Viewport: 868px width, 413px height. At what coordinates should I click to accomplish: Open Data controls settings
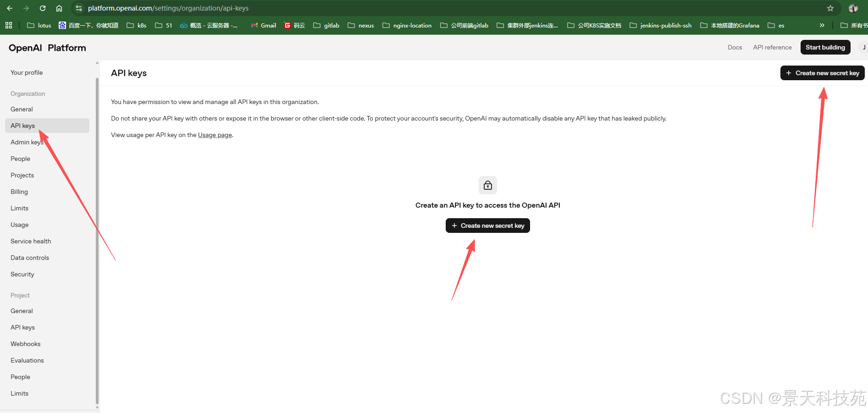(x=30, y=258)
